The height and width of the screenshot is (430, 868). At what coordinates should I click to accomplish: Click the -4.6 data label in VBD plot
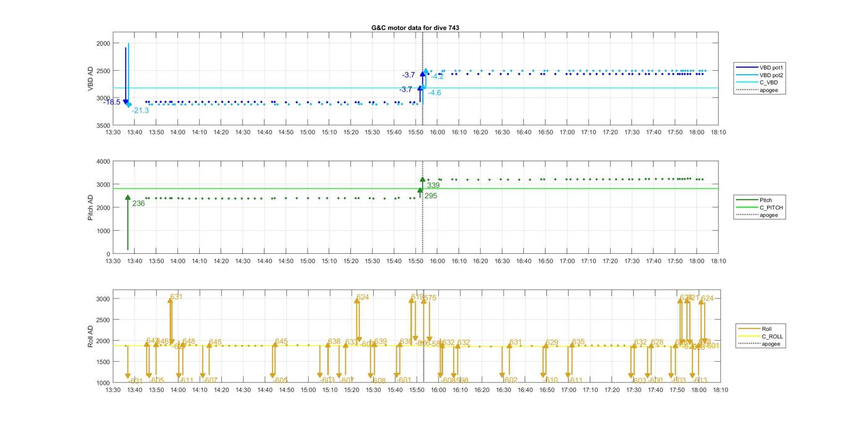[x=435, y=93]
